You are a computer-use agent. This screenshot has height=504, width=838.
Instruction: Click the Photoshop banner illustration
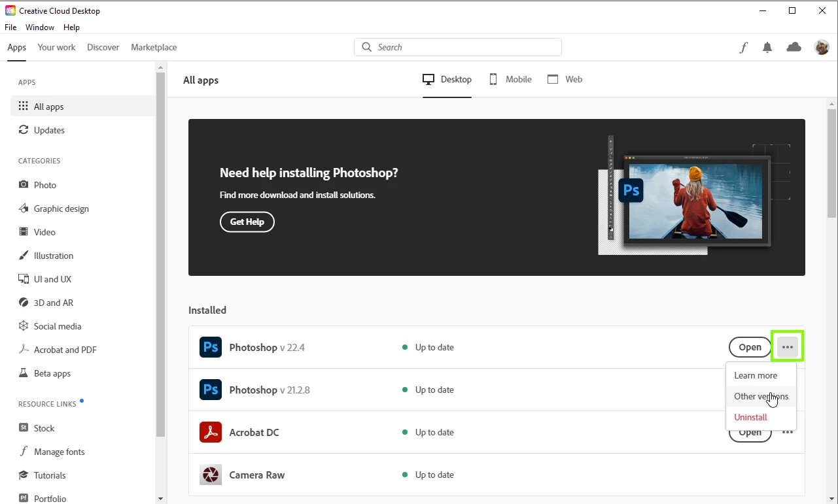(x=694, y=195)
